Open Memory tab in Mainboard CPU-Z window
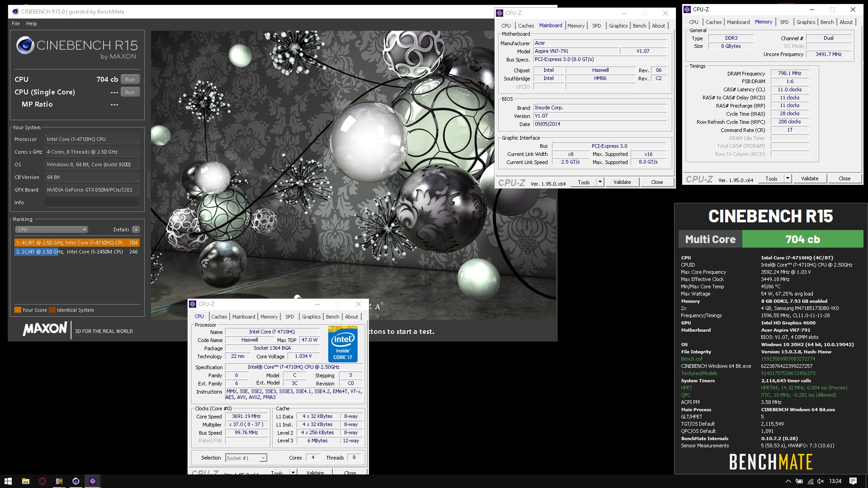The image size is (868, 488). pos(576,26)
